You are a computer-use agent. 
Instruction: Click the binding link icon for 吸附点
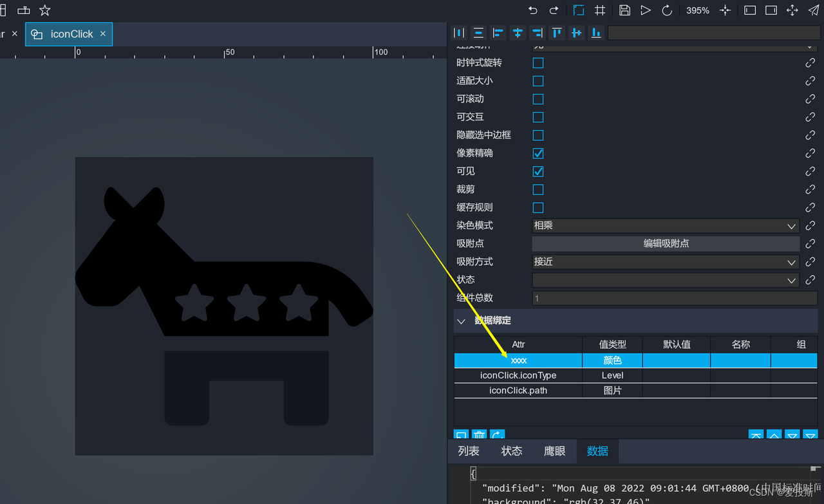point(810,243)
